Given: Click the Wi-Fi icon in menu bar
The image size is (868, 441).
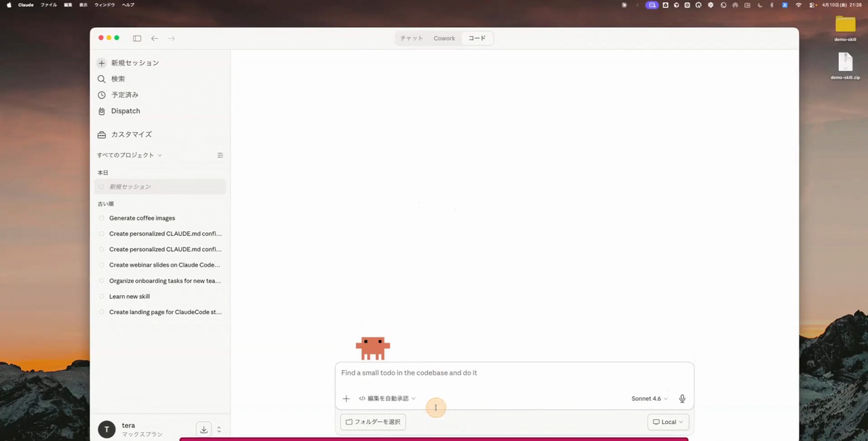Looking at the screenshot, I should point(799,5).
